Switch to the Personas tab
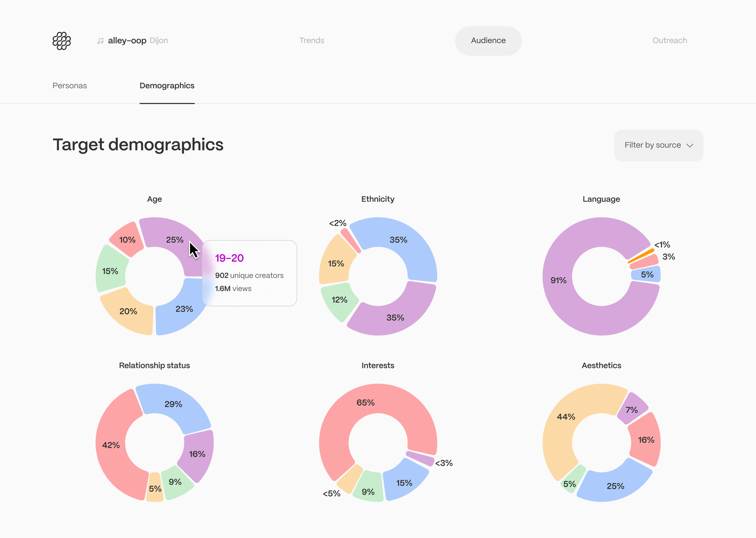 pyautogui.click(x=70, y=86)
